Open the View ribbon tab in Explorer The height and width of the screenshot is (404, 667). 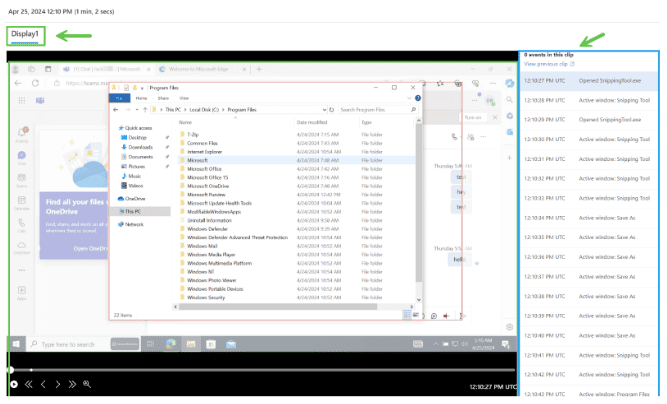pos(184,98)
